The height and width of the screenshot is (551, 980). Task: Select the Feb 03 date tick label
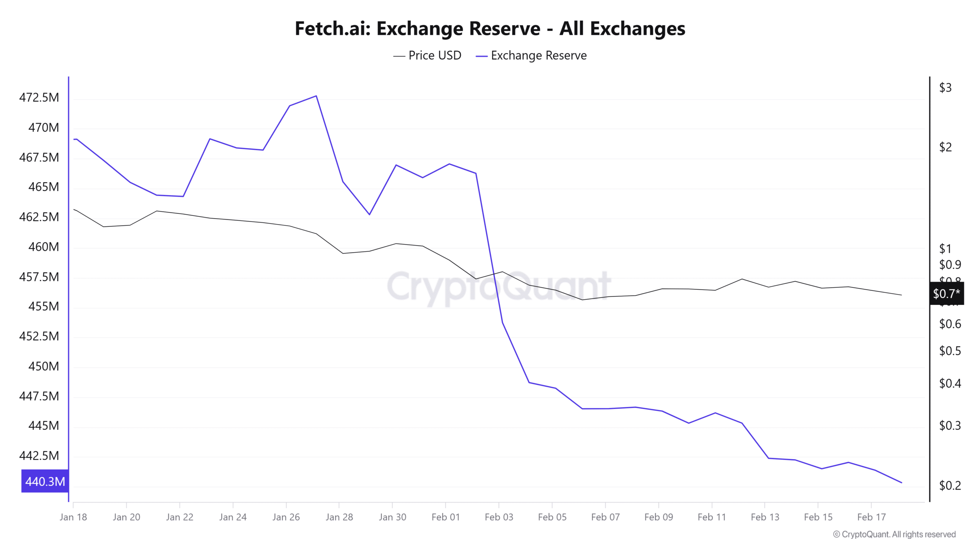click(x=499, y=517)
